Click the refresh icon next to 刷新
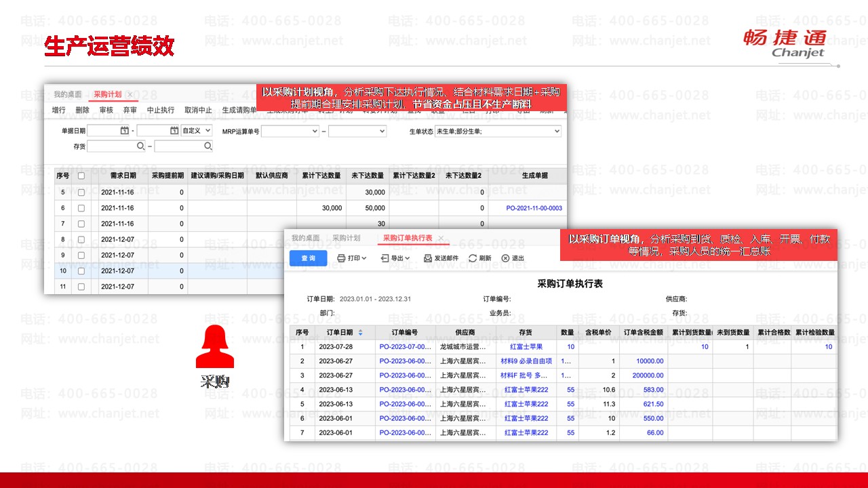This screenshot has width=868, height=488. tap(473, 258)
